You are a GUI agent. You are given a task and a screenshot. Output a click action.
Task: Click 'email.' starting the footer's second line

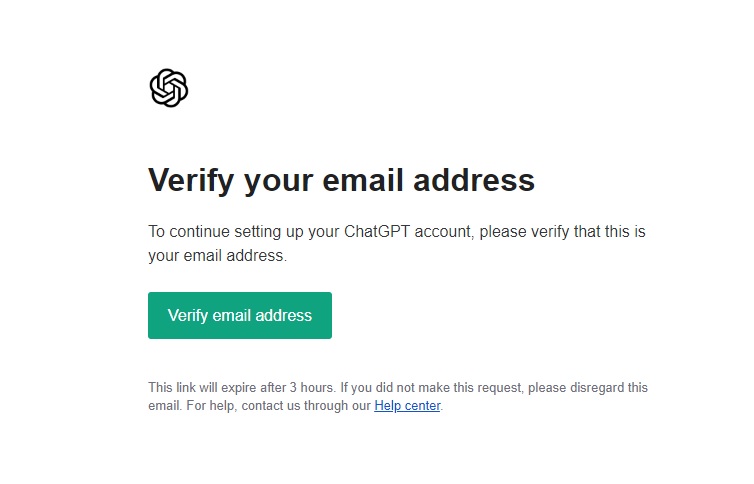click(x=165, y=406)
